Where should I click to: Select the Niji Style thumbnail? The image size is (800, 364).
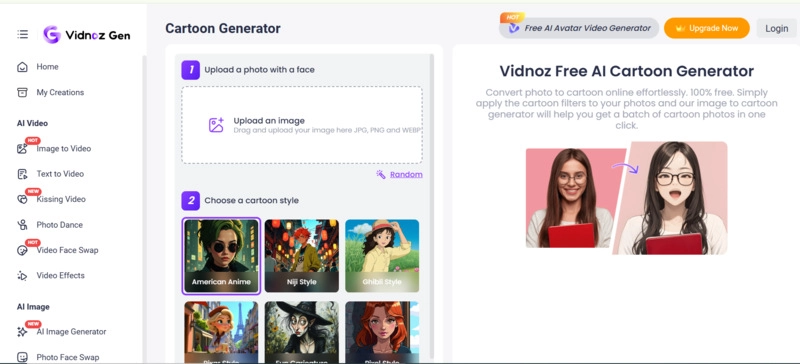pos(302,256)
